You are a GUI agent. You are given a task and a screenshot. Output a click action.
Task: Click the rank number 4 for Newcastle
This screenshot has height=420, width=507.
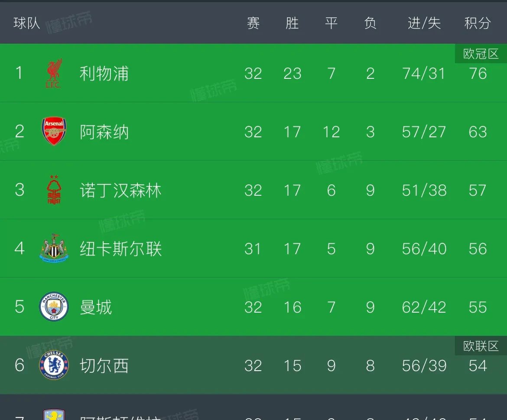tap(19, 248)
